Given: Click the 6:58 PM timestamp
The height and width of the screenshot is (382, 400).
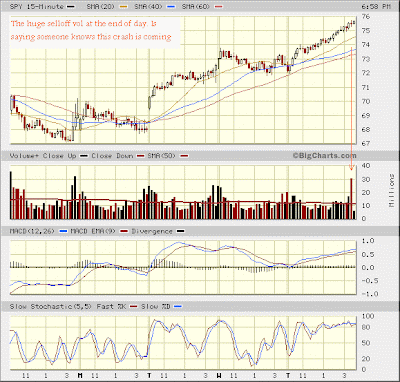Looking at the screenshot, I should pos(376,7).
